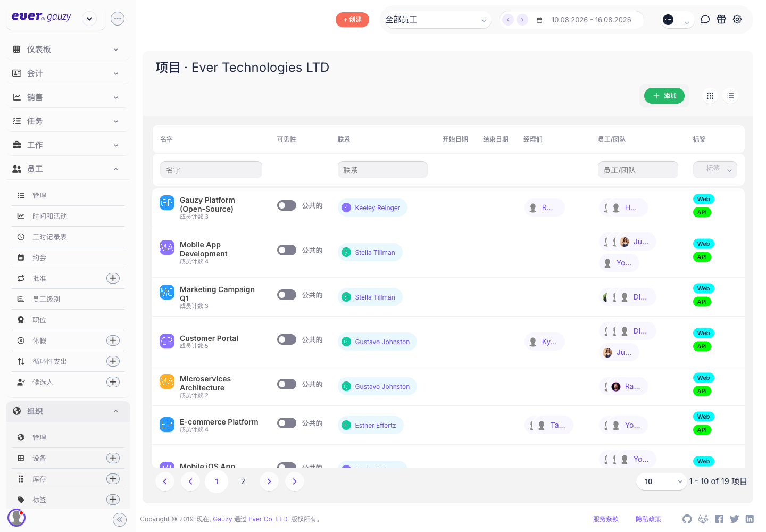Add candidate with plus icon
This screenshot has width=766, height=532.
pos(113,382)
